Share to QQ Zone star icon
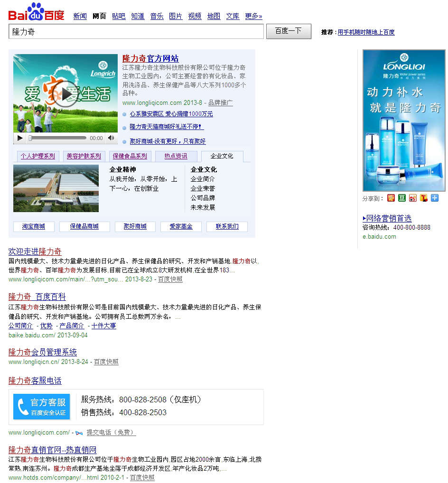Image resolution: width=448 pixels, height=483 pixels. tap(391, 198)
